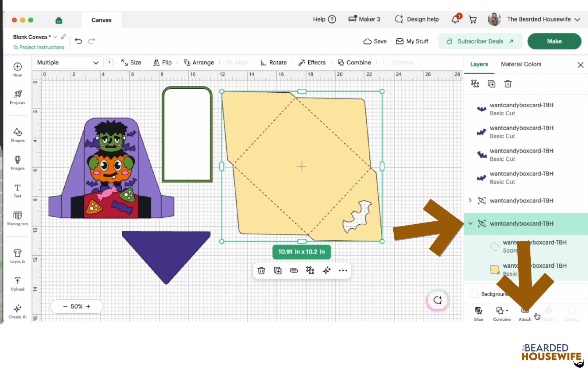
Task: Click the yellow Basic Cut layer swatch
Action: click(x=495, y=270)
